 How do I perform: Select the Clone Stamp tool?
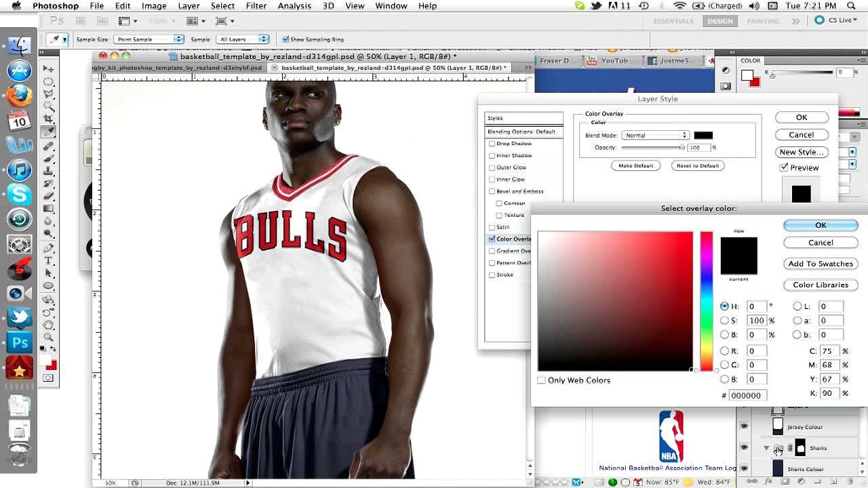click(x=49, y=171)
